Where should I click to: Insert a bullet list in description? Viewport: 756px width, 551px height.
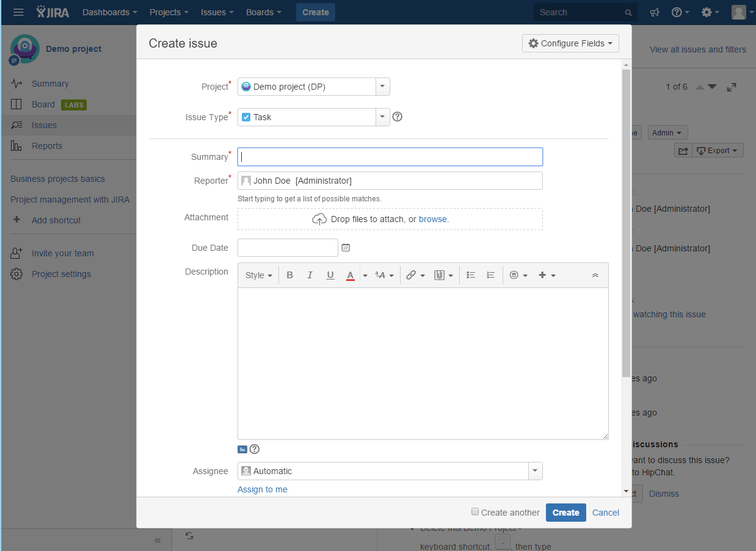[x=471, y=275]
